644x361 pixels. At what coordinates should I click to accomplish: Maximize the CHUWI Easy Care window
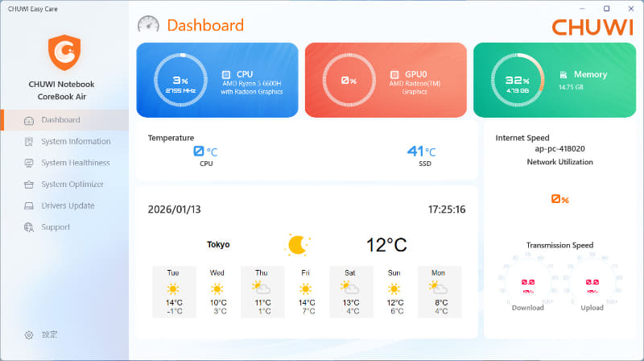pyautogui.click(x=607, y=9)
